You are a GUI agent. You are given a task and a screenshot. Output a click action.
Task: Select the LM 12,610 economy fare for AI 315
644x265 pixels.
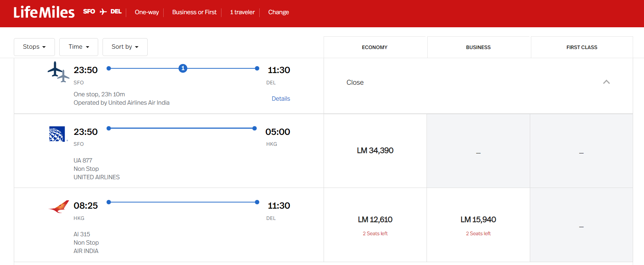pyautogui.click(x=375, y=220)
